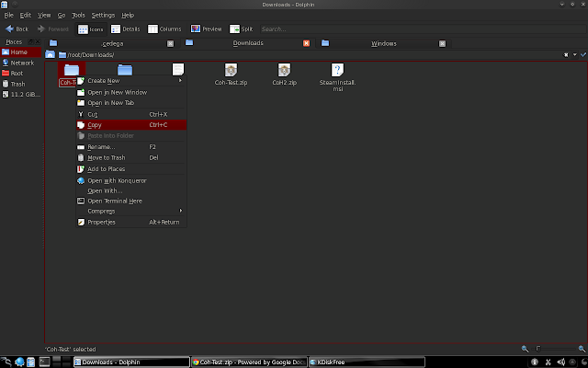This screenshot has height=368, width=588.
Task: Open the 11.2 GiB volume in Places
Action: pyautogui.click(x=20, y=94)
